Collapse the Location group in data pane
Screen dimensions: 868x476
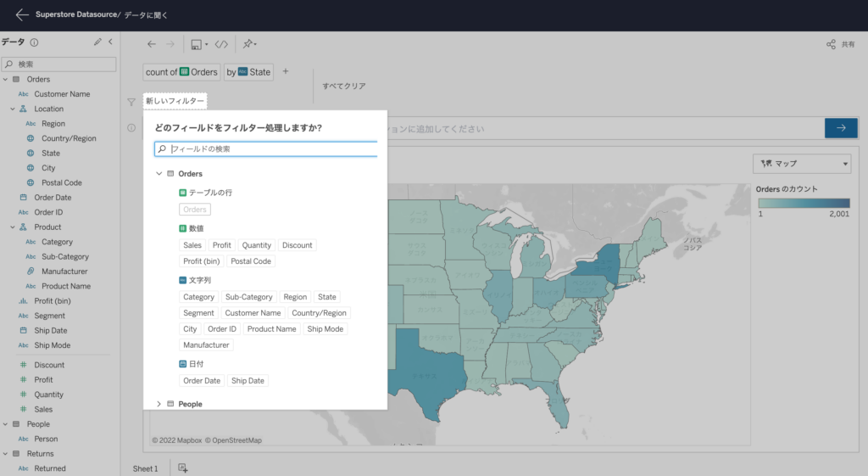click(x=13, y=109)
